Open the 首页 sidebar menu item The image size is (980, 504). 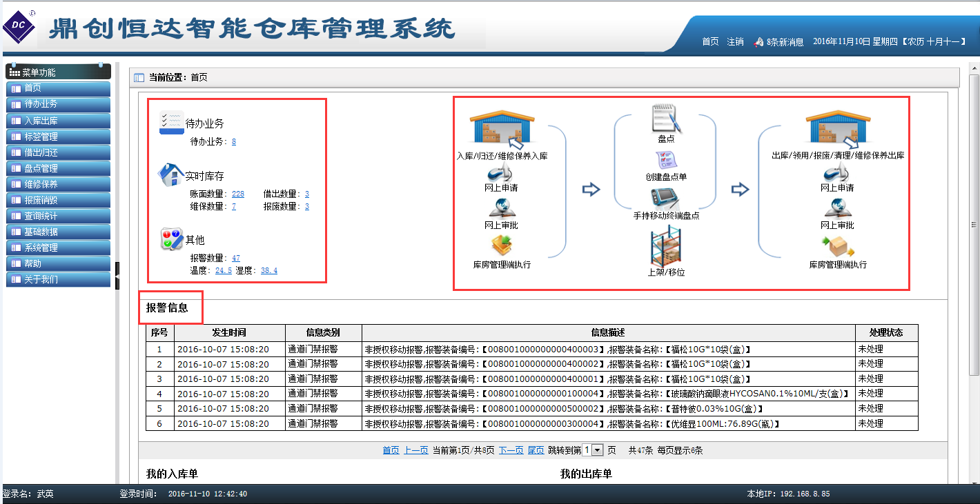pos(58,88)
